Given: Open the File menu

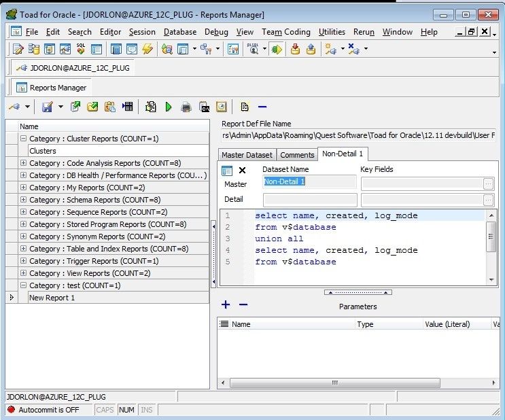Looking at the screenshot, I should coord(32,32).
